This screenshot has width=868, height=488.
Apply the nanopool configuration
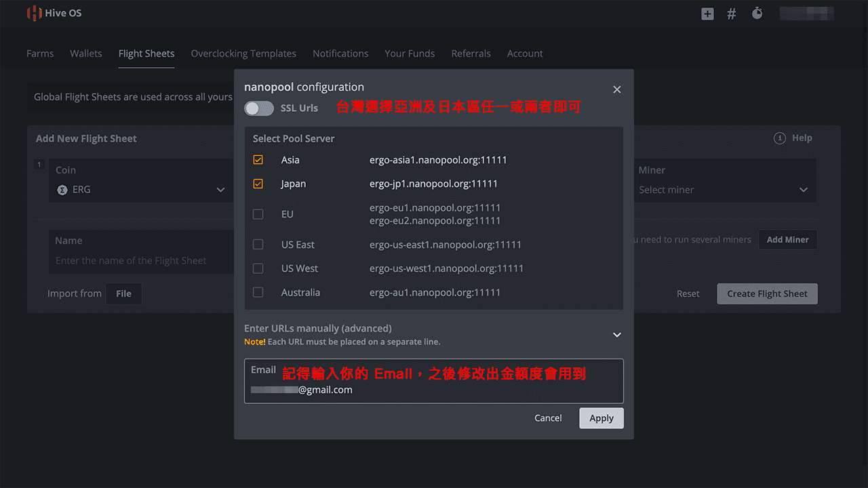(x=601, y=418)
